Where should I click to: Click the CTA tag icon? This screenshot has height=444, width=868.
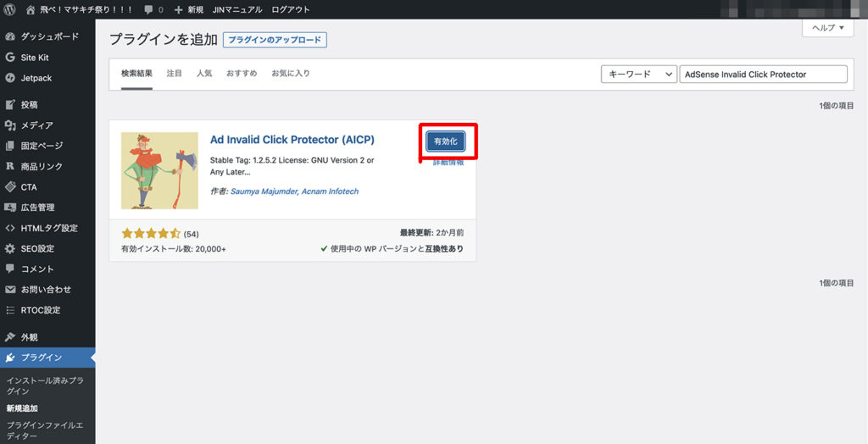pyautogui.click(x=9, y=186)
